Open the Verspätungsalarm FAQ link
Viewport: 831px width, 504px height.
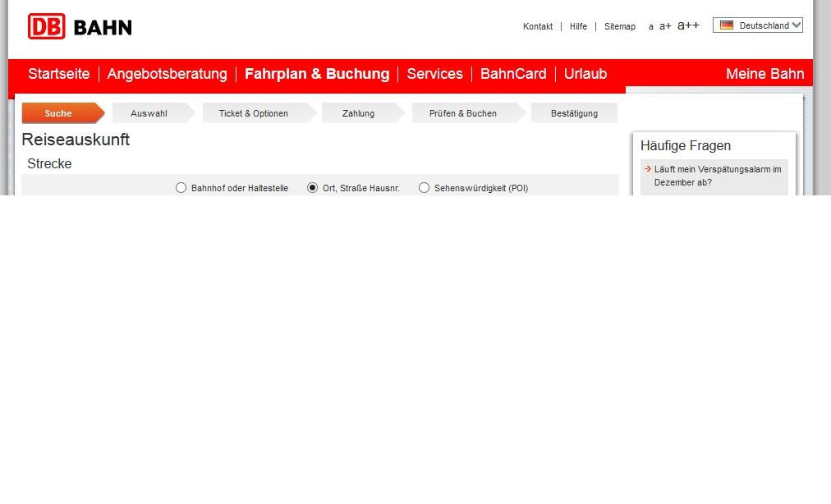pyautogui.click(x=718, y=176)
